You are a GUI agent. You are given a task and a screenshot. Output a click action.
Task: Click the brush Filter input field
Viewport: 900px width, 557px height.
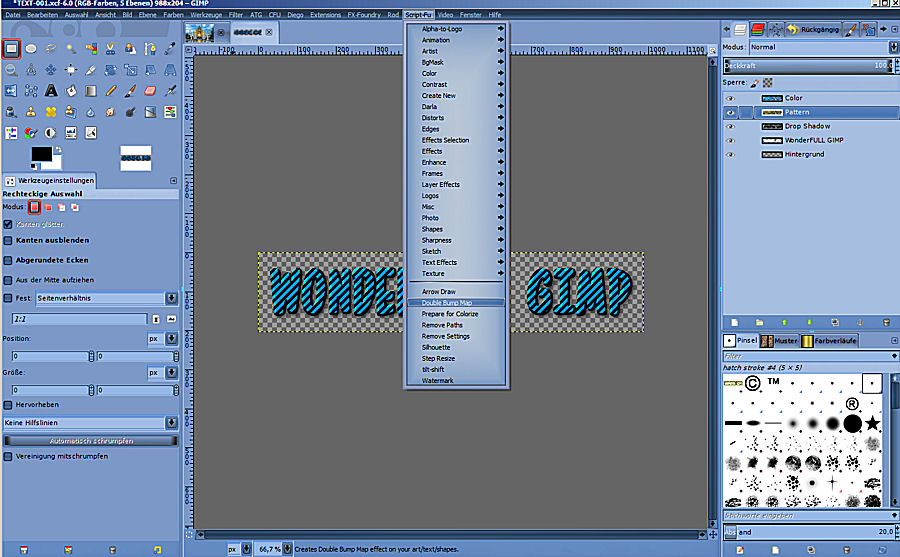tap(808, 356)
